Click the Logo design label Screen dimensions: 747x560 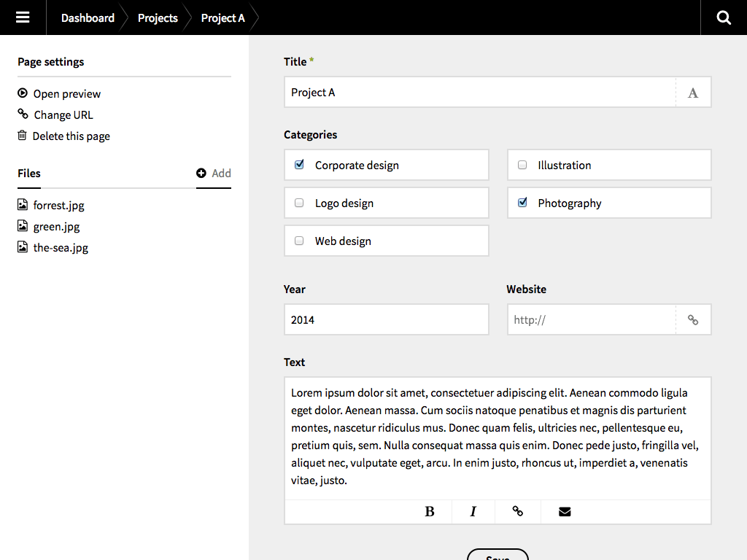344,203
